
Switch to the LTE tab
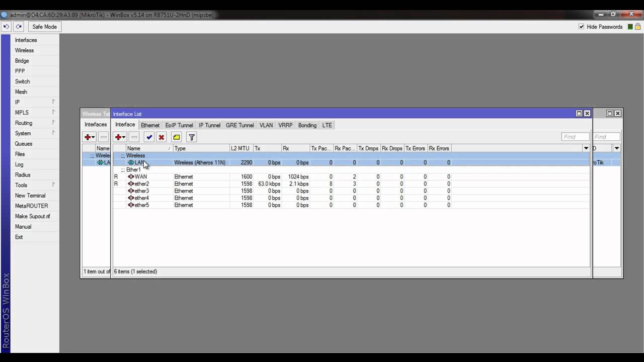pos(327,125)
